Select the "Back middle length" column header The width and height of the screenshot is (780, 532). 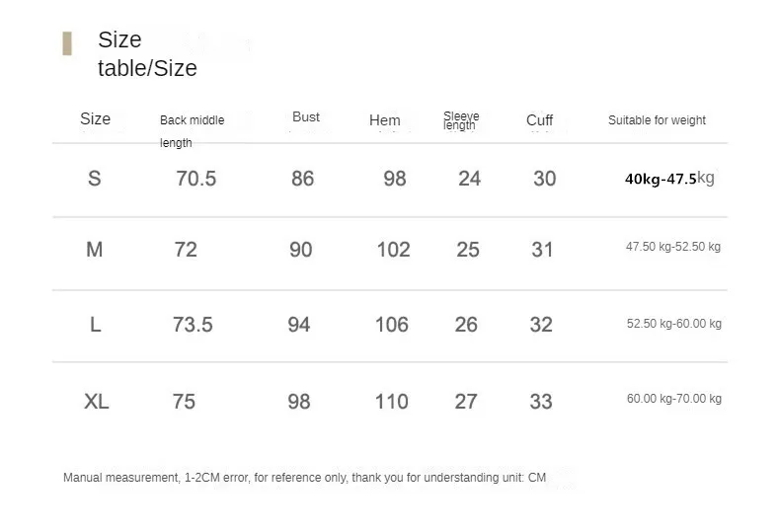coord(192,130)
